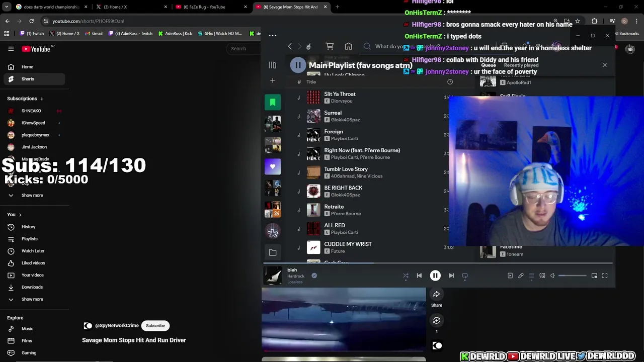Viewport: 644px width, 362px height.
Task: Select the track Foreign
Action: click(x=333, y=132)
